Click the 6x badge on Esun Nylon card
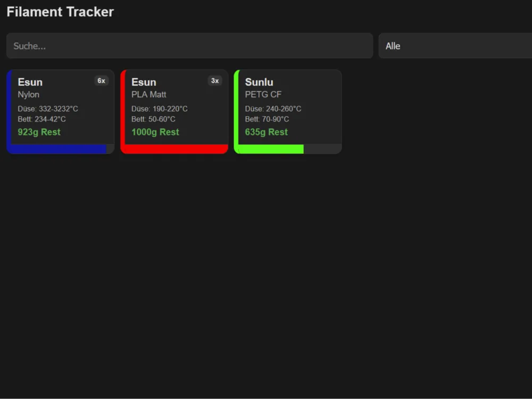The image size is (532, 399). 101,81
